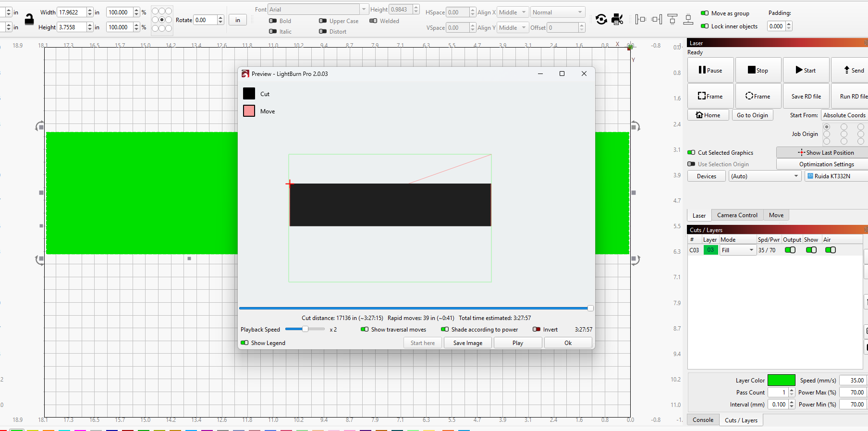Click the aspect ratio padlock icon
Viewport: 868px width, 431px height.
(29, 20)
